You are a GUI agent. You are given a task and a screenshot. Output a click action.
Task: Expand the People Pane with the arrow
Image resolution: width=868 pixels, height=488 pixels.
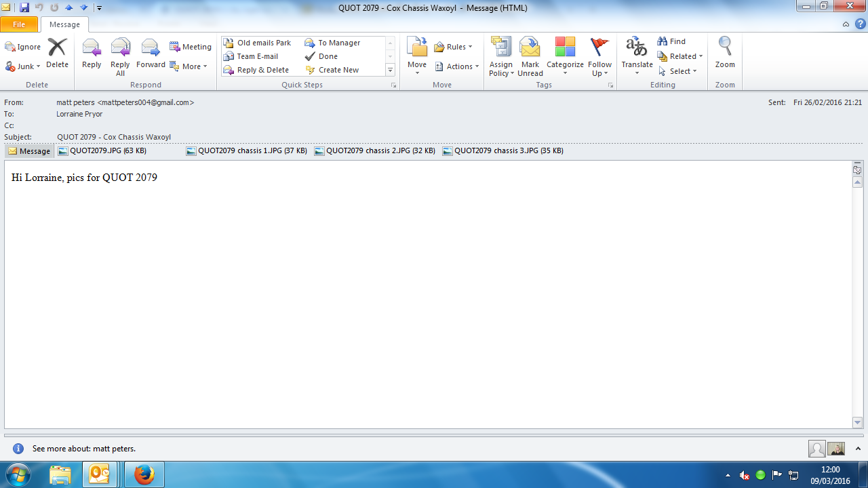tap(857, 449)
